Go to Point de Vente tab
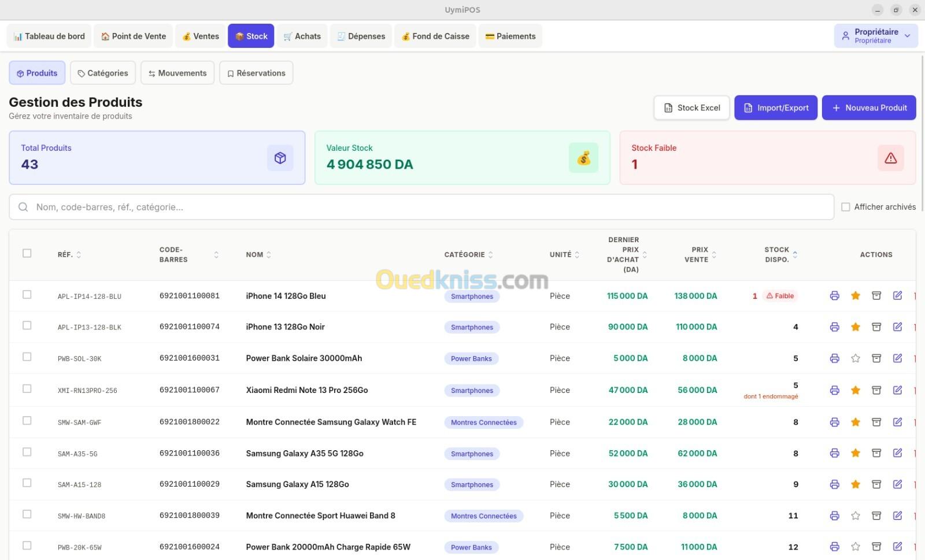This screenshot has height=560, width=925. click(134, 36)
